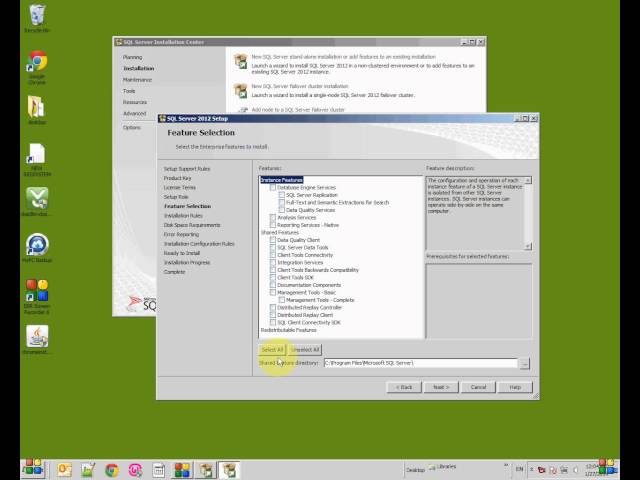Open Maintenance in the Installation Center sidebar

(x=138, y=80)
